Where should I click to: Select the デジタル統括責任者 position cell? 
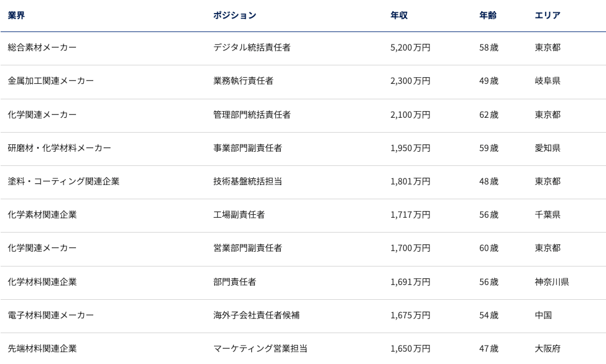point(252,48)
